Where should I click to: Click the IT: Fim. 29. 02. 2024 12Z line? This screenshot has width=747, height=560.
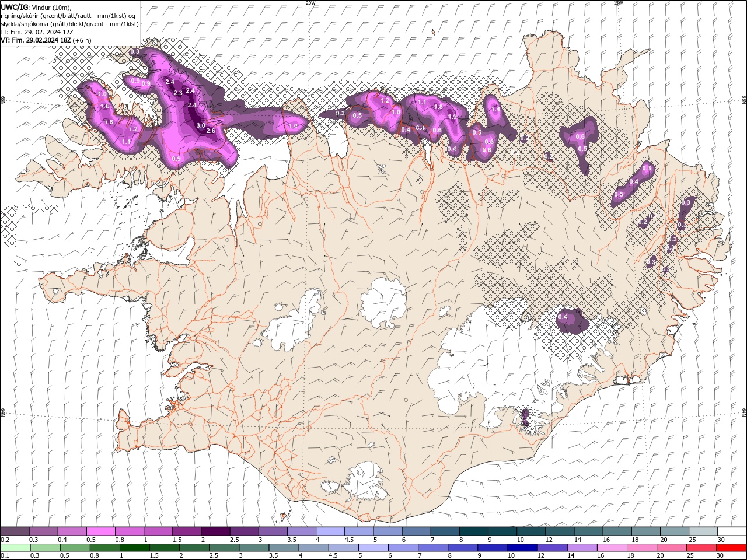[x=37, y=32]
